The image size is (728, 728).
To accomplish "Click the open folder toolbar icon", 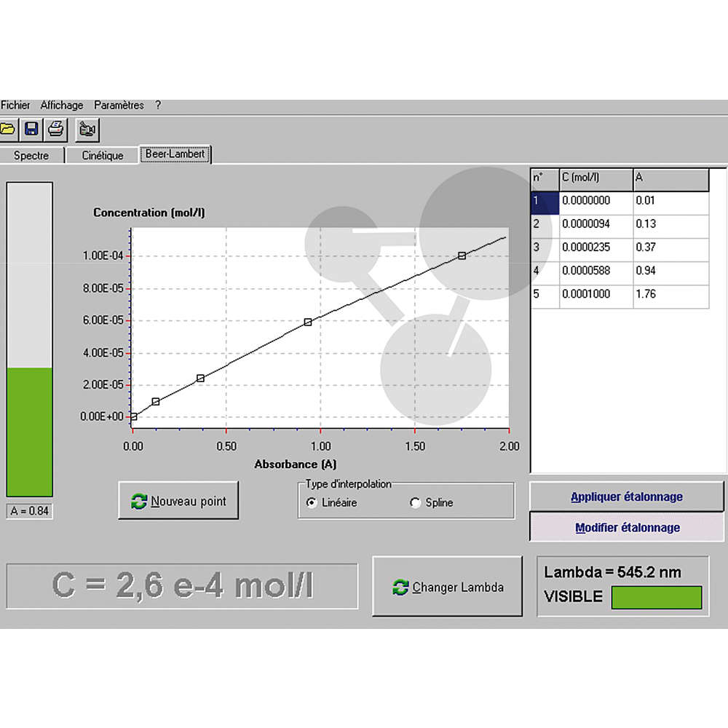I will point(8,129).
